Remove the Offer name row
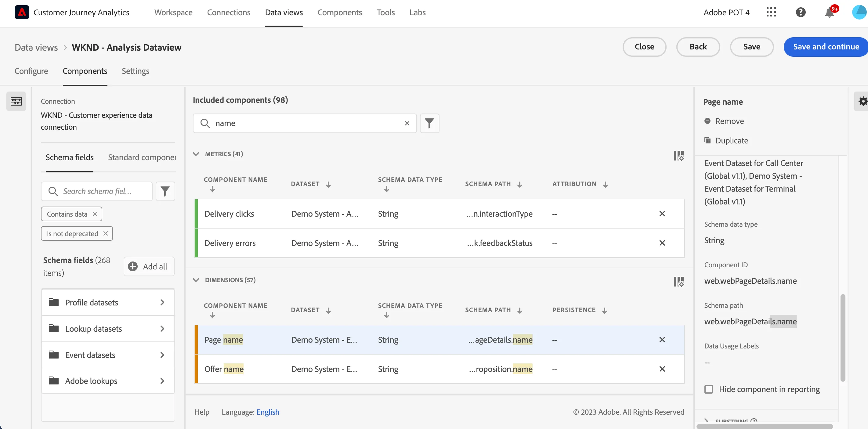Screen dimensions: 868x429 (x=662, y=369)
